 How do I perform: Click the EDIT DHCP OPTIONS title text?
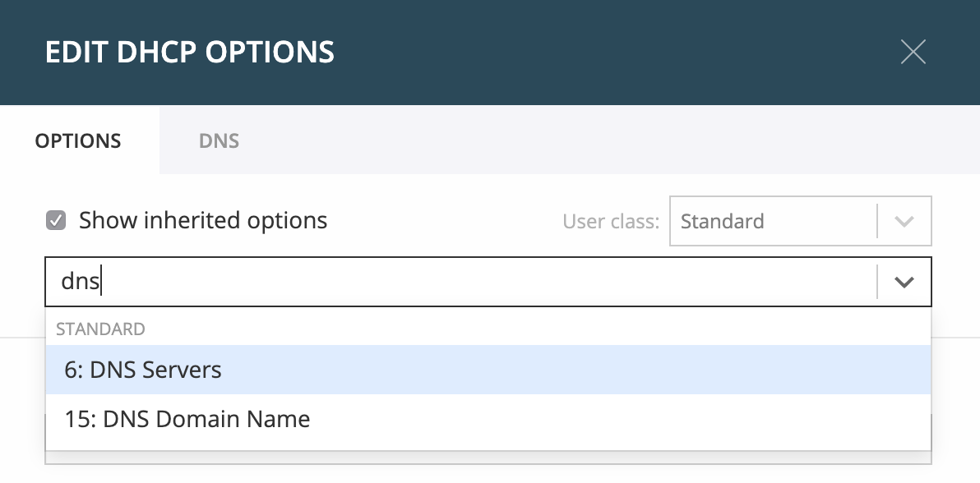190,52
